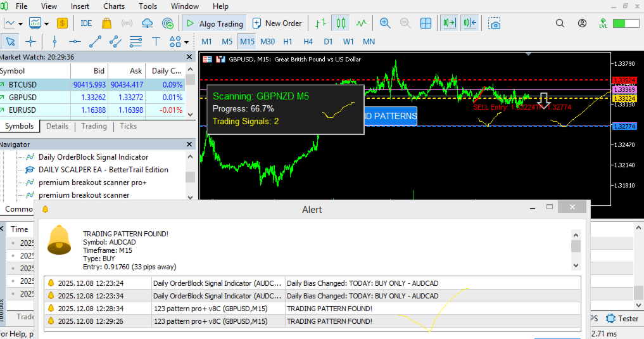This screenshot has width=644, height=339.
Task: Switch to H4 timeframe
Action: pos(308,41)
